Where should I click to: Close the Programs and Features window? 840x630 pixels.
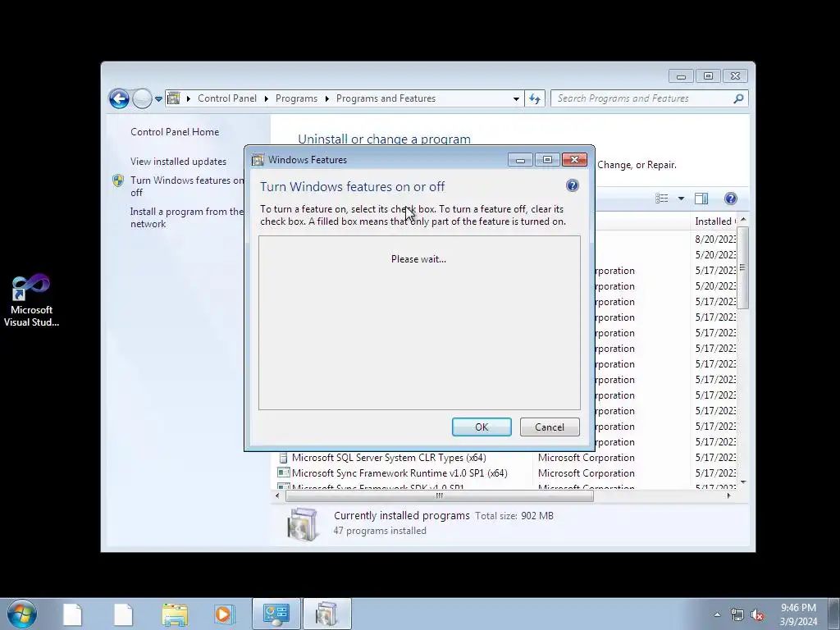point(735,76)
